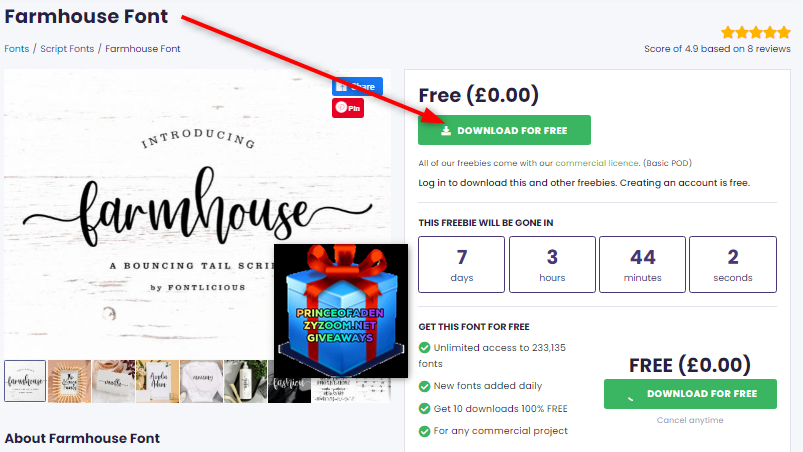Click the checkmark beside For any commercial project

coord(425,431)
